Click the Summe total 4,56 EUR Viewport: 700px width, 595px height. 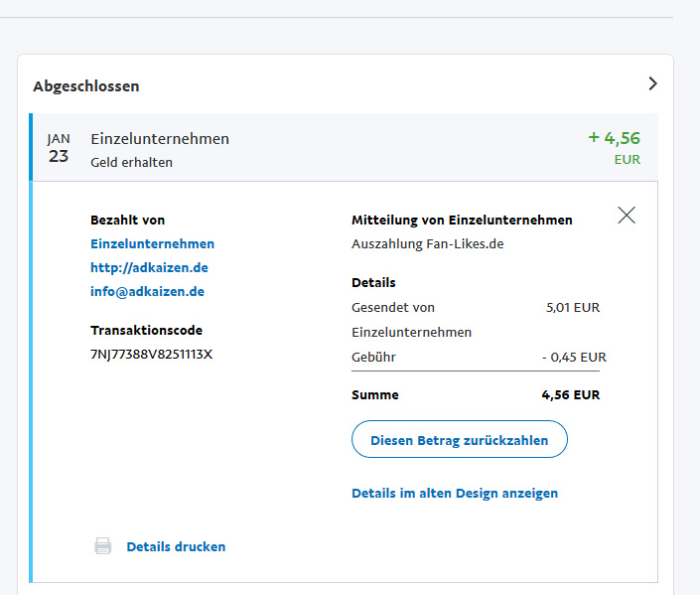[570, 394]
